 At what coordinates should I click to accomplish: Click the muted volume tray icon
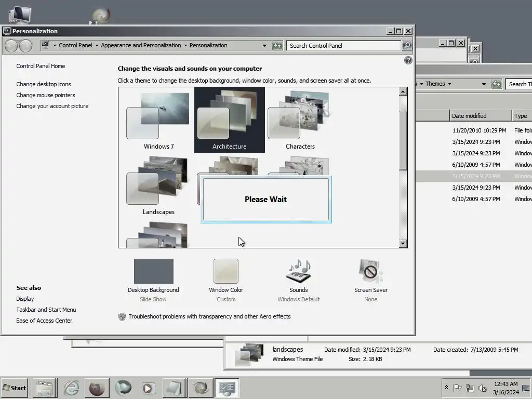(x=482, y=388)
